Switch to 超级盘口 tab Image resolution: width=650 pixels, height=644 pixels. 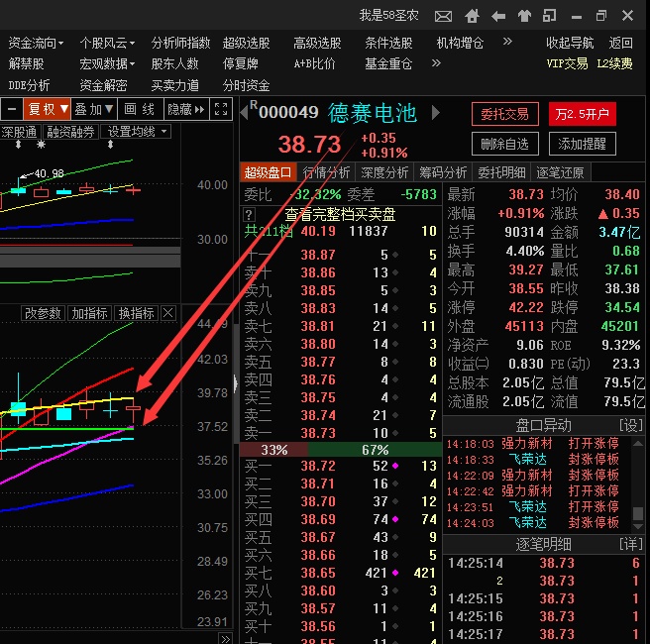pyautogui.click(x=269, y=172)
